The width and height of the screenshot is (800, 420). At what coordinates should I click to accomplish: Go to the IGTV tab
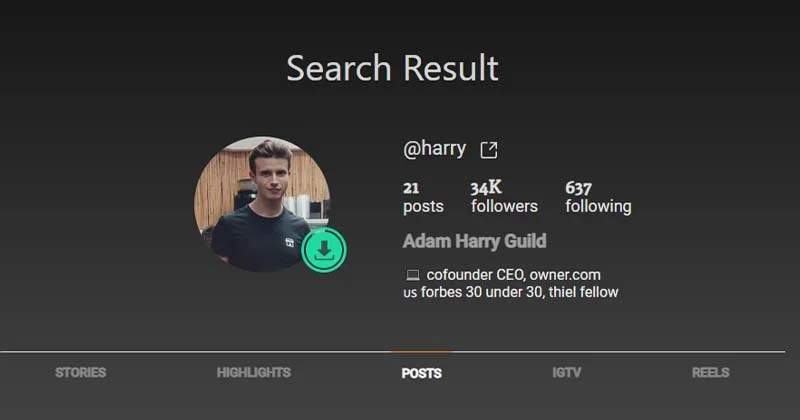566,373
